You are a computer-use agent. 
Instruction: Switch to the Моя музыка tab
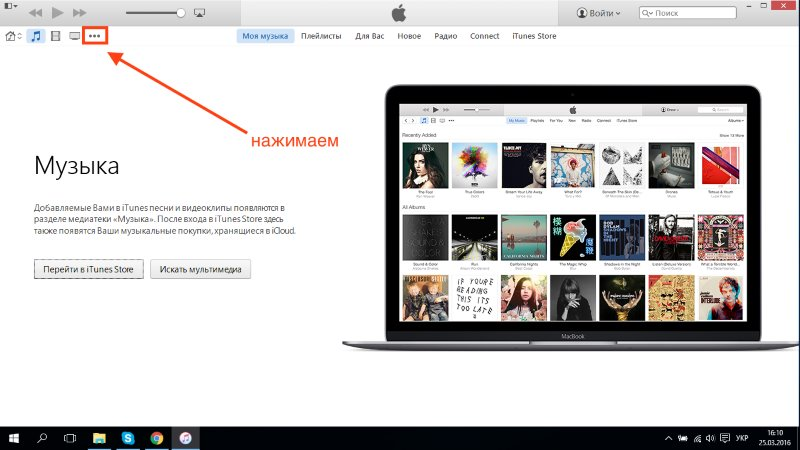pos(265,36)
